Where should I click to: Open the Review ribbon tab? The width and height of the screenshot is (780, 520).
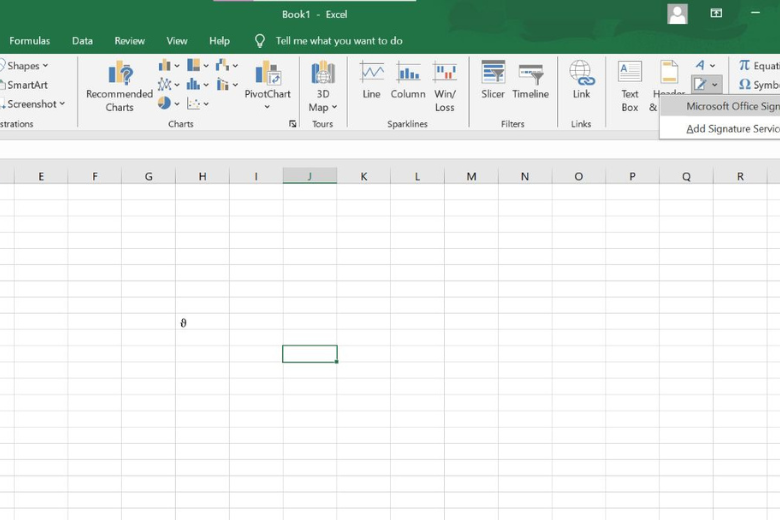pos(129,41)
